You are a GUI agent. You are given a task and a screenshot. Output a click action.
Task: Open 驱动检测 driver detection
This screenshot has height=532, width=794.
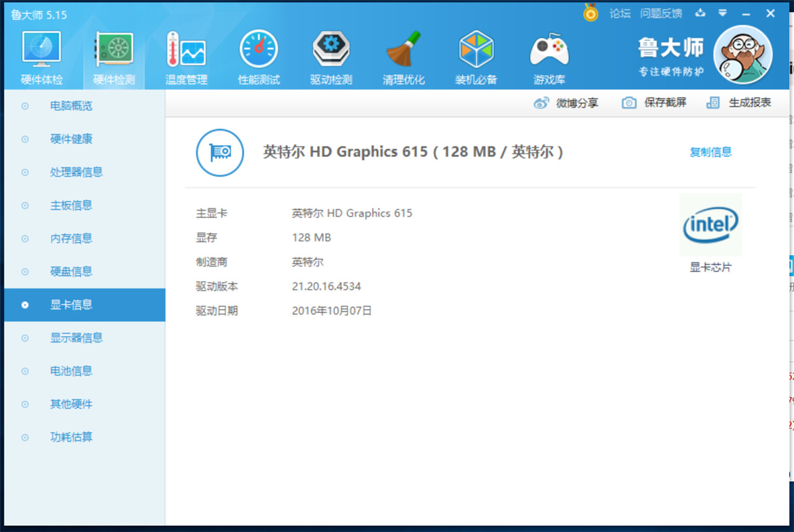(331, 59)
